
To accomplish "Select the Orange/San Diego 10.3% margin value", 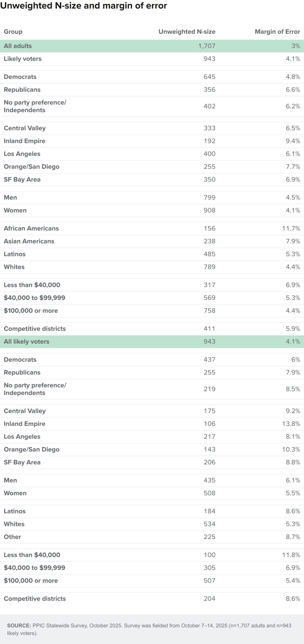I will [x=291, y=450].
